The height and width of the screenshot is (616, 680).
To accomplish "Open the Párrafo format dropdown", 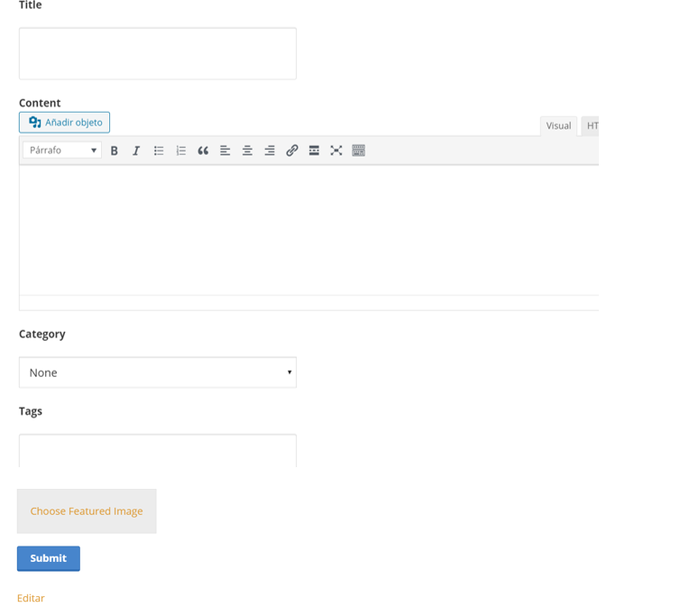I will click(62, 151).
